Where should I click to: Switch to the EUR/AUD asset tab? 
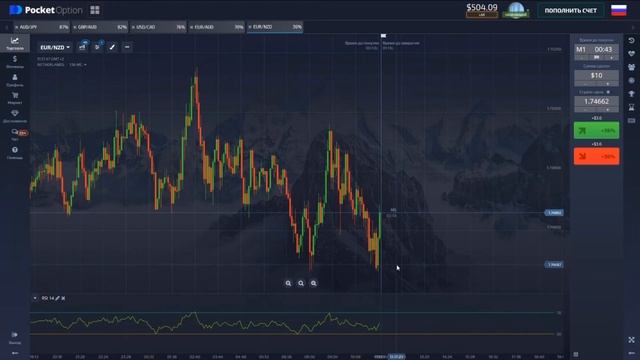click(x=216, y=27)
